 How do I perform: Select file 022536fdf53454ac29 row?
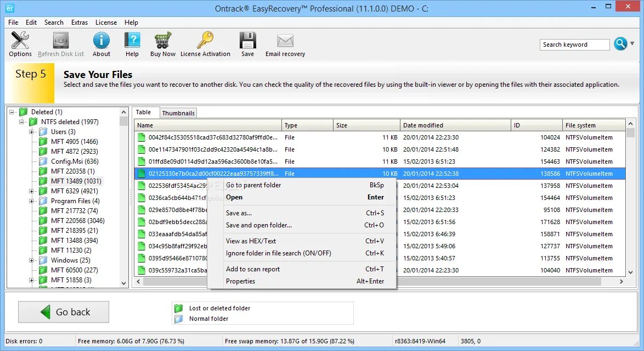pos(380,186)
